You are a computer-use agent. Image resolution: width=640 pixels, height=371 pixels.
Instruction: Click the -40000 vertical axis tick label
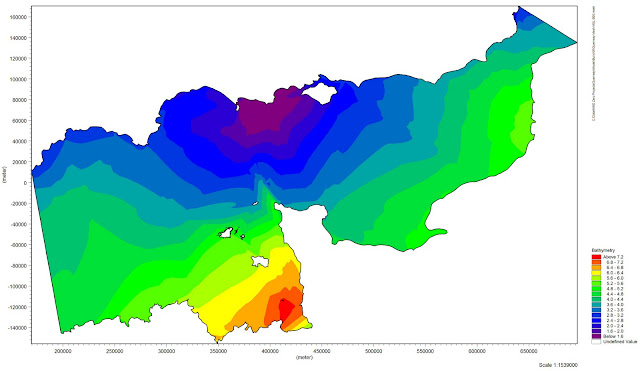point(19,224)
